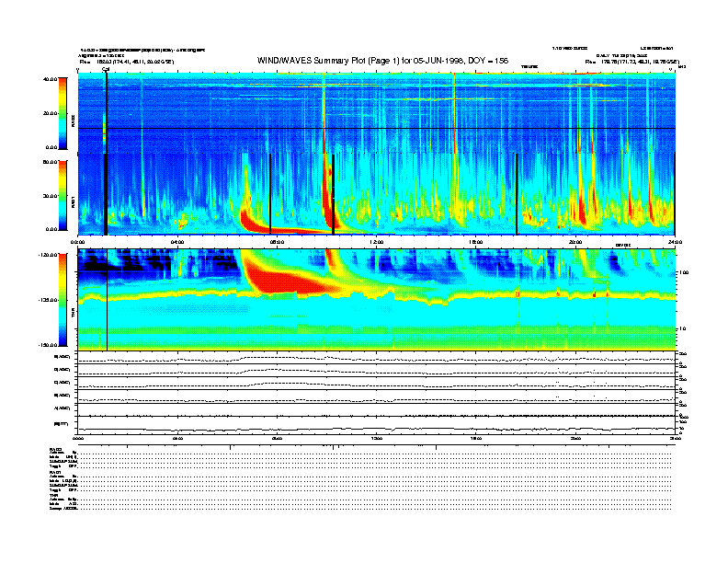Click the TNR vertical axis label
The width and height of the screenshot is (728, 563).
pyautogui.click(x=73, y=315)
